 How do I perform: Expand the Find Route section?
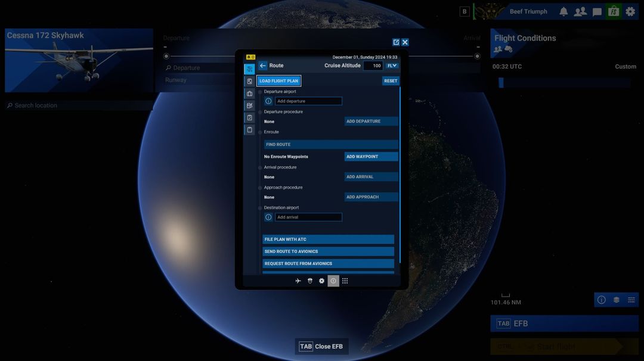330,144
